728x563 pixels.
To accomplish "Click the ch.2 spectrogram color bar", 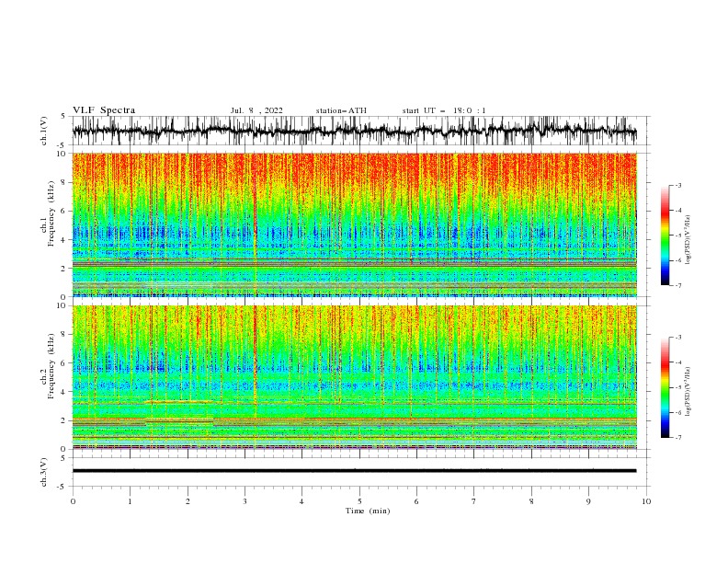I will click(x=665, y=387).
